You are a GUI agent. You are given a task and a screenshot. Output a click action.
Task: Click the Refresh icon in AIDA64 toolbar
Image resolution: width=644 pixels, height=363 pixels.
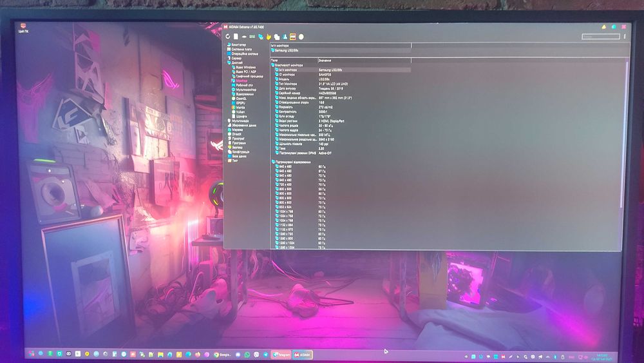tap(228, 37)
